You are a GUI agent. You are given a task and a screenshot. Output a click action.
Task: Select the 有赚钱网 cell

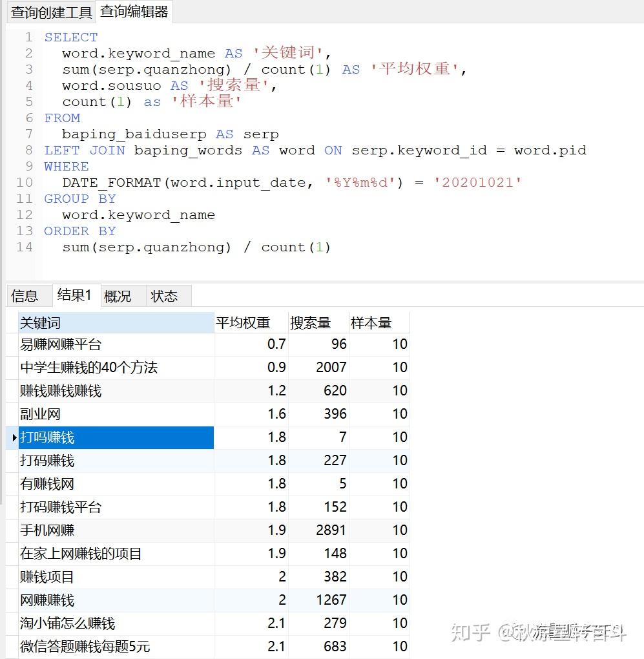pyautogui.click(x=116, y=484)
